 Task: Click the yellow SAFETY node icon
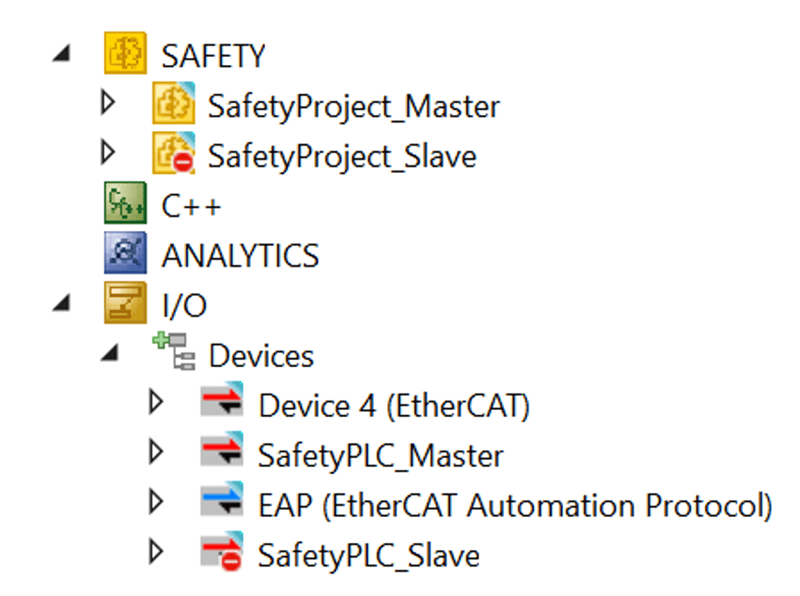point(125,53)
